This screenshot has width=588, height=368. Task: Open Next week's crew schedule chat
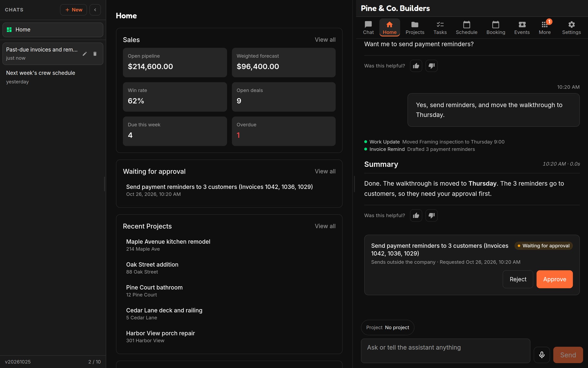pyautogui.click(x=53, y=77)
